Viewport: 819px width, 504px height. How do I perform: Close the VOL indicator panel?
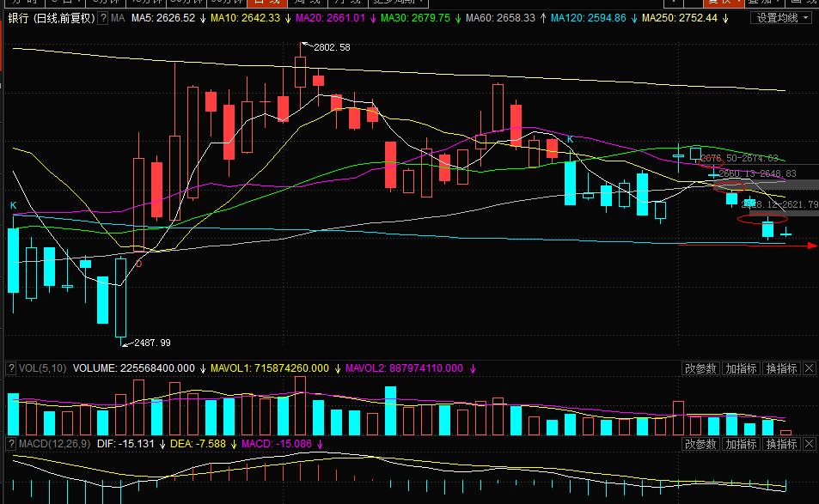810,368
